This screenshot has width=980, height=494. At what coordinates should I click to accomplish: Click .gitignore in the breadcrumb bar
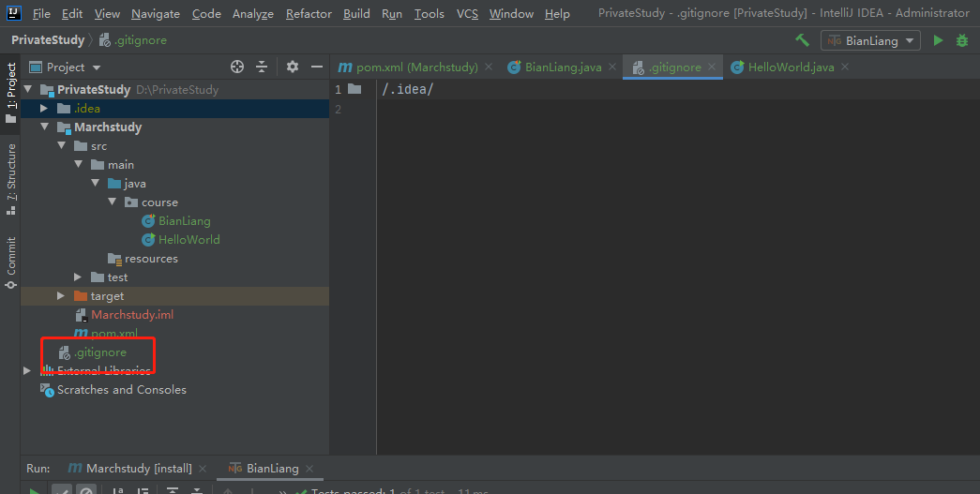coord(134,40)
